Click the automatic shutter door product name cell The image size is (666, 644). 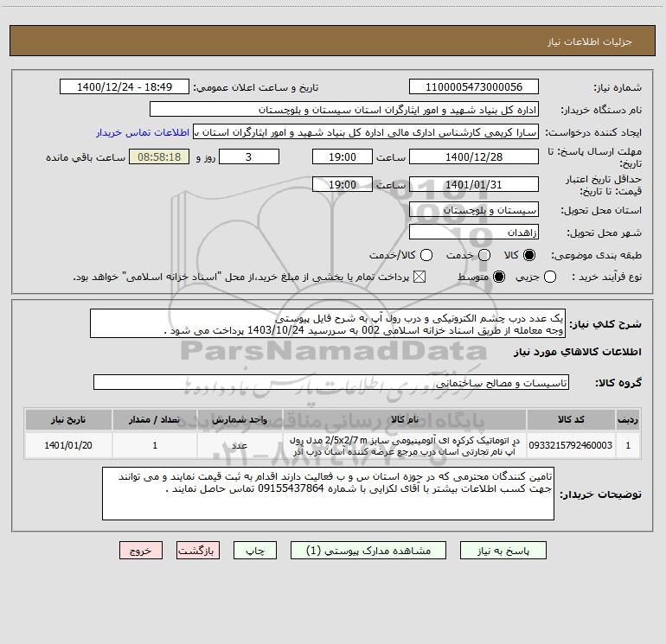point(405,445)
